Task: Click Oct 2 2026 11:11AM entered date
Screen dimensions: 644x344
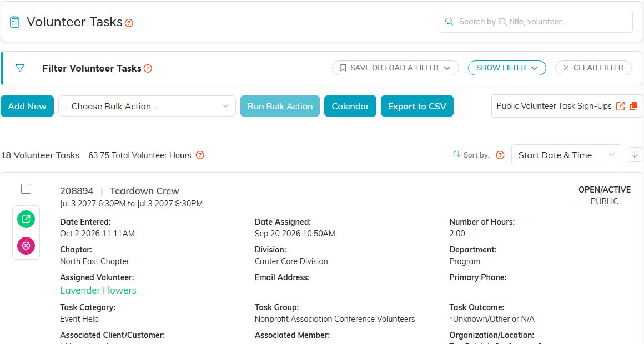Action: (97, 234)
